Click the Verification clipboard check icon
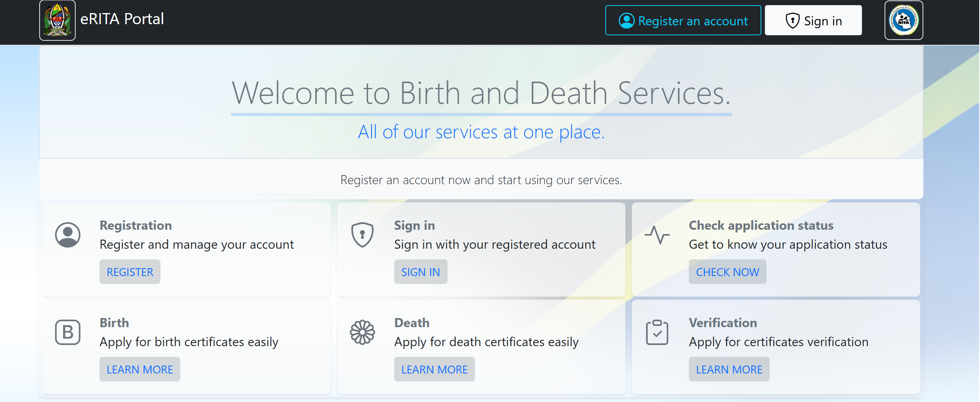 click(657, 332)
